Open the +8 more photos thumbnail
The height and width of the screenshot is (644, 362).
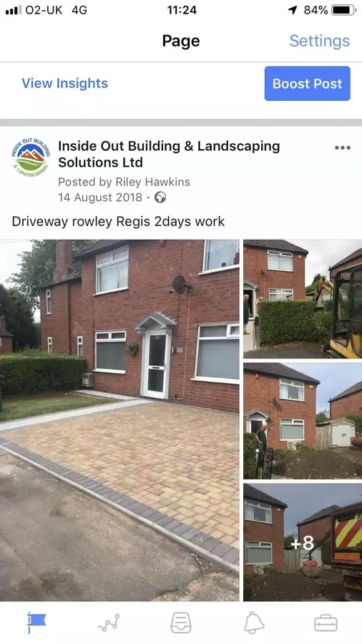303,542
